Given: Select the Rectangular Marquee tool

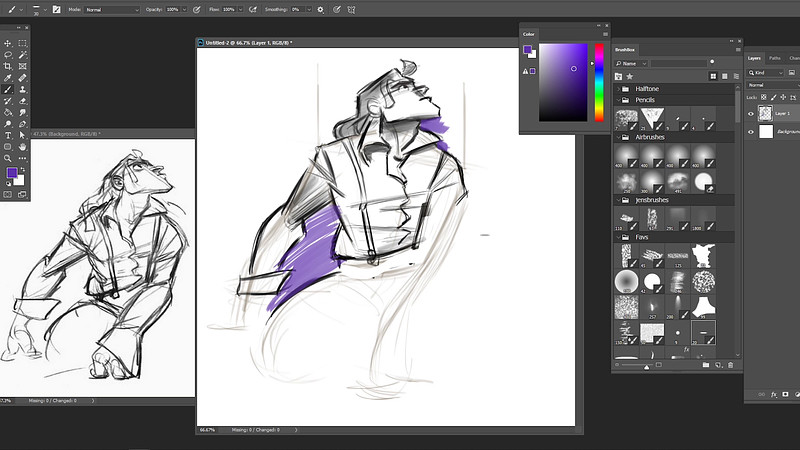Looking at the screenshot, I should [x=22, y=43].
